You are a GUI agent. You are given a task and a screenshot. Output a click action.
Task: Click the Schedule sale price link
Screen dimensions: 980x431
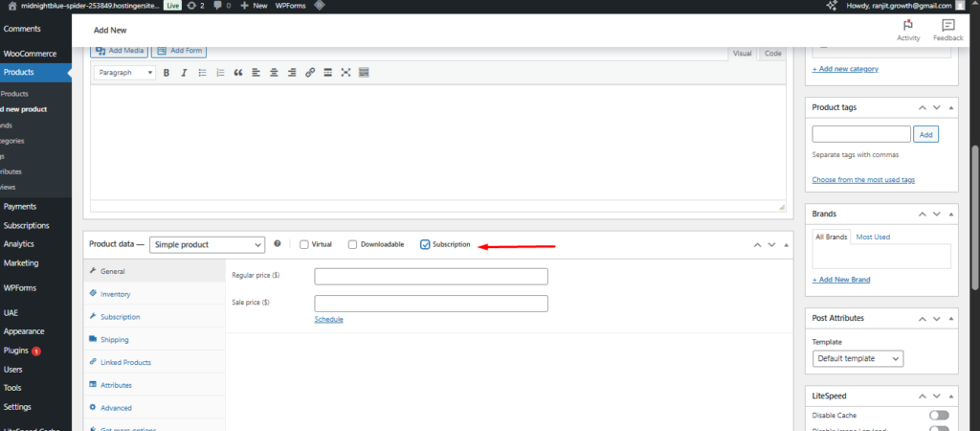[328, 319]
